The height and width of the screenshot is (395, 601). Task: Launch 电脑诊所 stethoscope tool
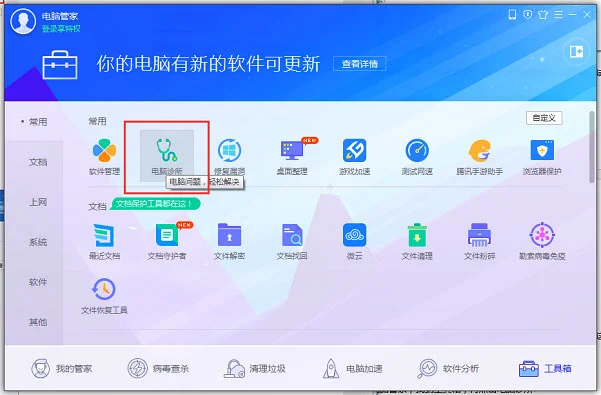point(167,156)
